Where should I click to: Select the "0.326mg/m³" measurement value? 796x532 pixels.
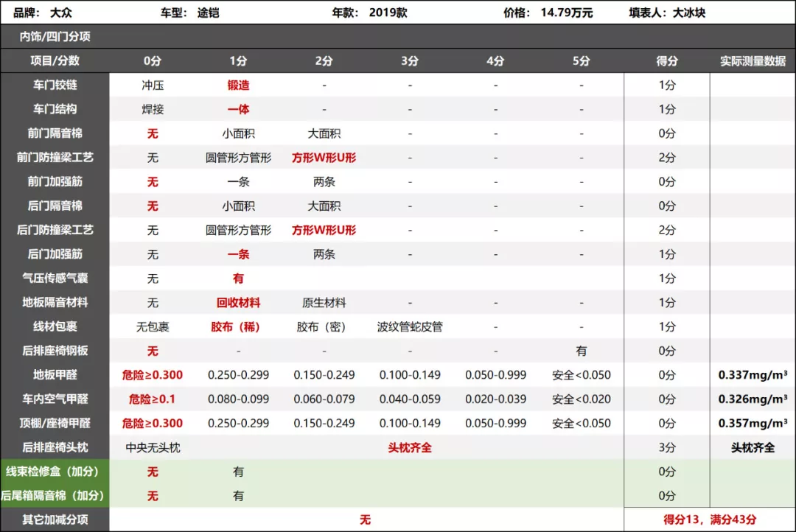tap(753, 399)
